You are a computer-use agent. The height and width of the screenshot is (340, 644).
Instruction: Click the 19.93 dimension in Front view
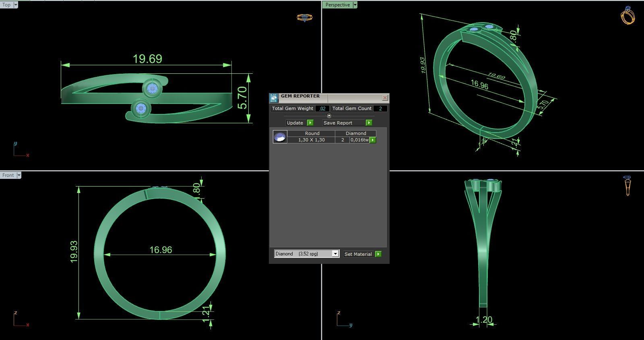click(x=74, y=252)
